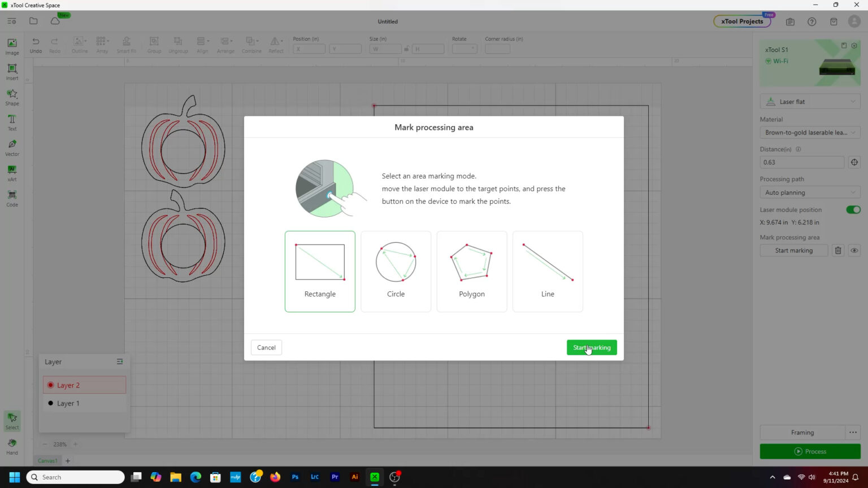The height and width of the screenshot is (488, 868).
Task: Select the Text tool in left sidebar
Action: tap(12, 121)
